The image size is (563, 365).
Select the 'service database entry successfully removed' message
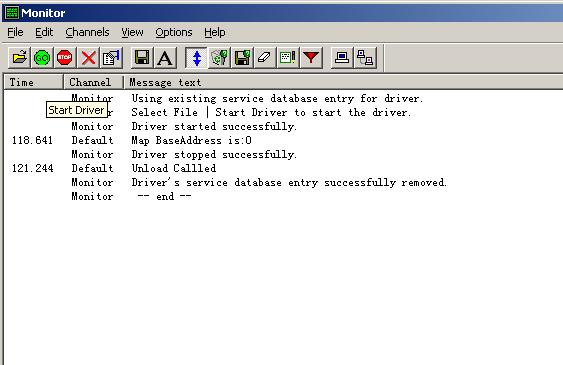(289, 182)
